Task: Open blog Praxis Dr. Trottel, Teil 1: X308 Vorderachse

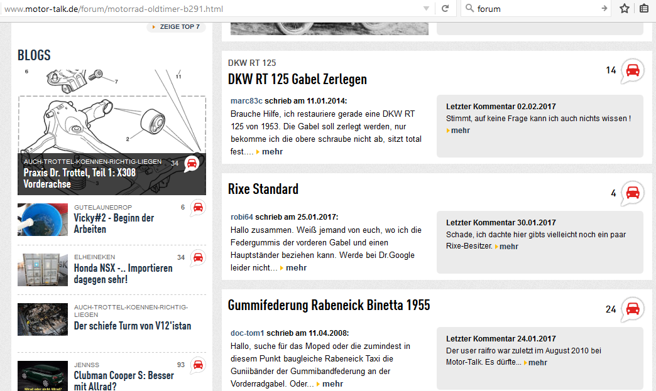Action: click(79, 178)
